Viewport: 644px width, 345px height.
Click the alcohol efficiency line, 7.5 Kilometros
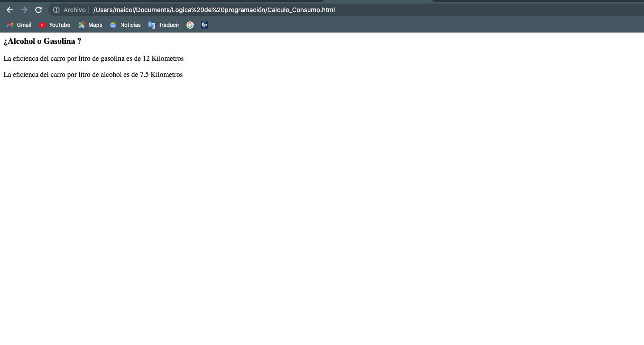click(x=93, y=75)
